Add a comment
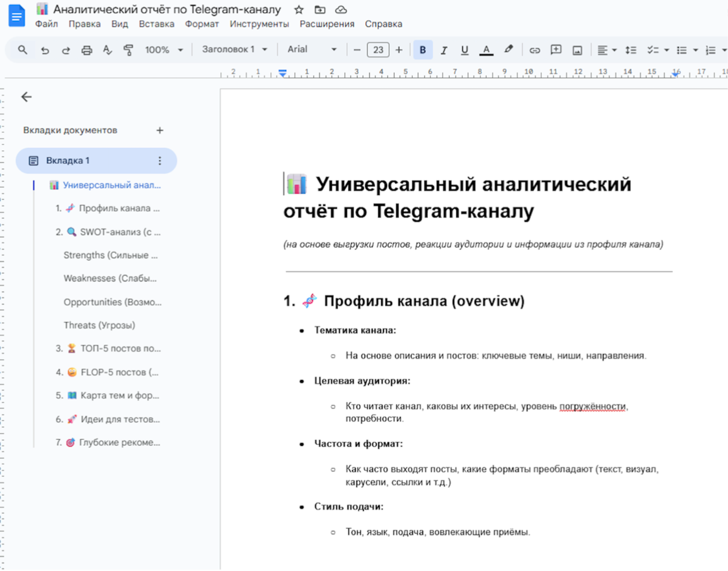Viewport: 728px width, 571px height. click(x=556, y=50)
